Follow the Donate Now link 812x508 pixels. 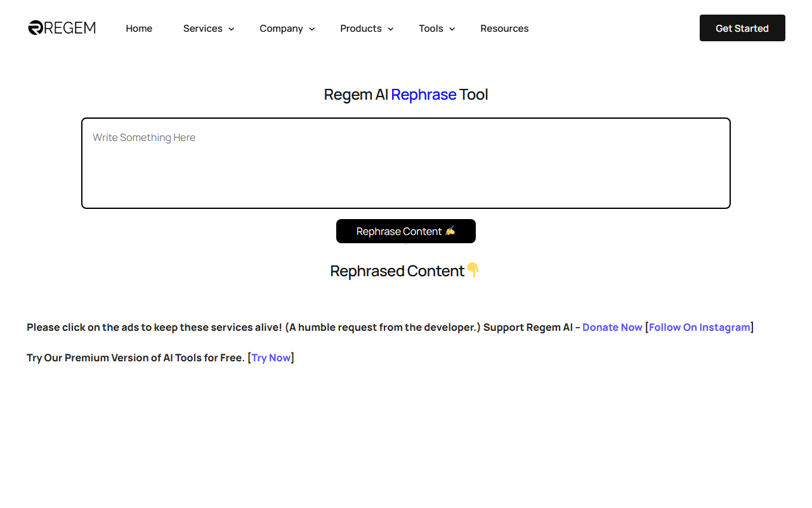click(612, 327)
